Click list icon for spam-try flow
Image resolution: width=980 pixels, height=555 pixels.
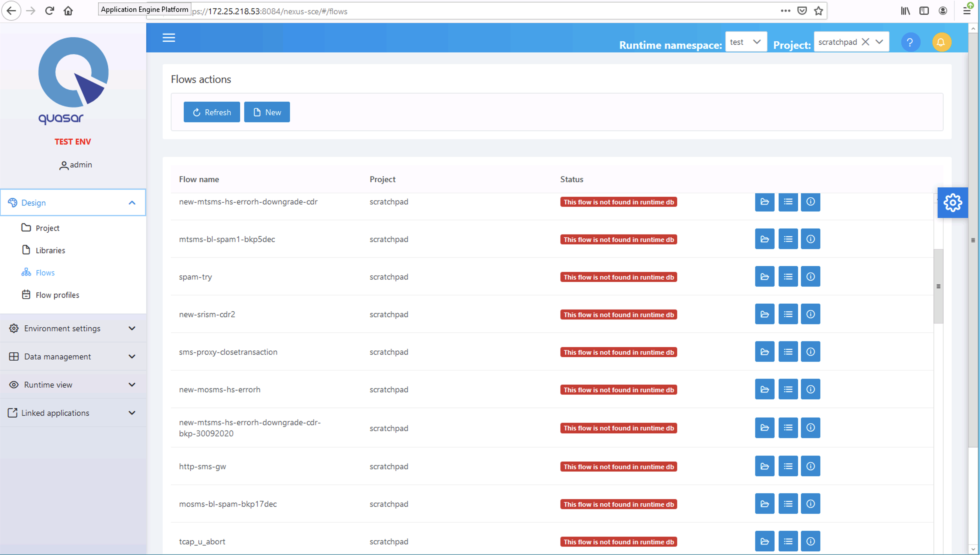click(x=788, y=276)
